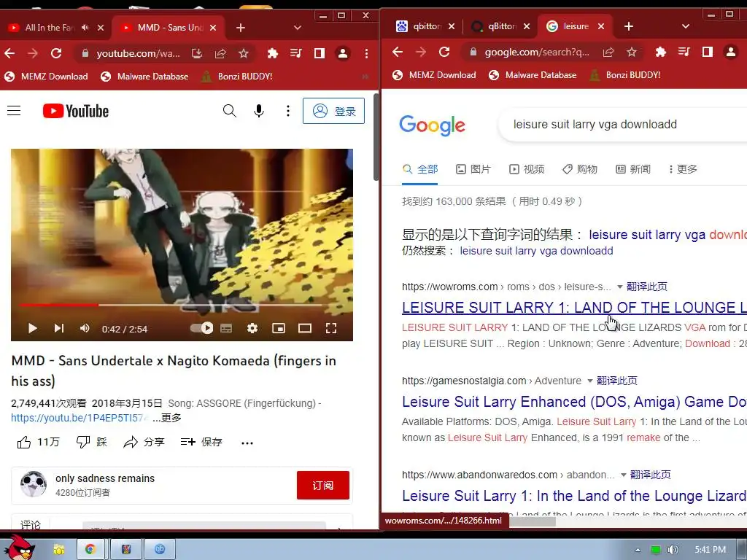Image resolution: width=747 pixels, height=560 pixels.
Task: Subscribe with the red 订阅 button
Action: click(x=323, y=485)
